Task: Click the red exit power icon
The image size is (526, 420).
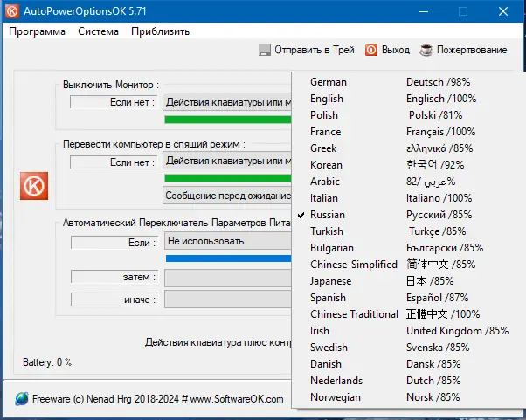Action: (371, 50)
